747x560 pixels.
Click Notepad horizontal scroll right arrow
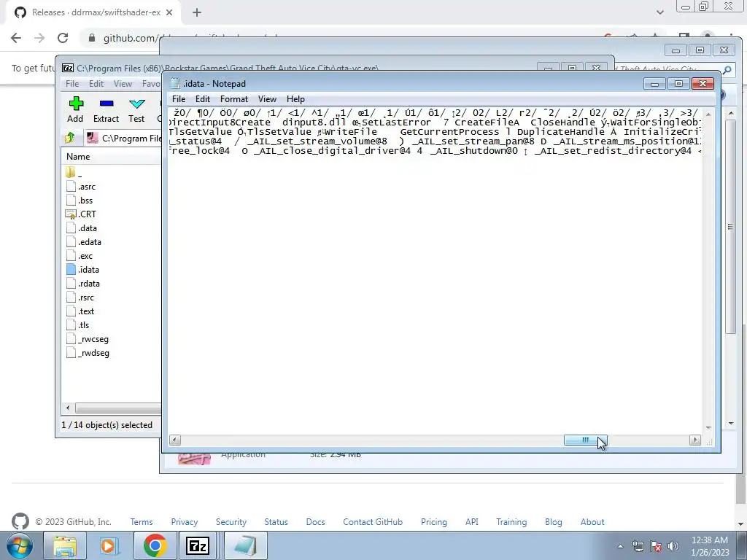(x=695, y=440)
